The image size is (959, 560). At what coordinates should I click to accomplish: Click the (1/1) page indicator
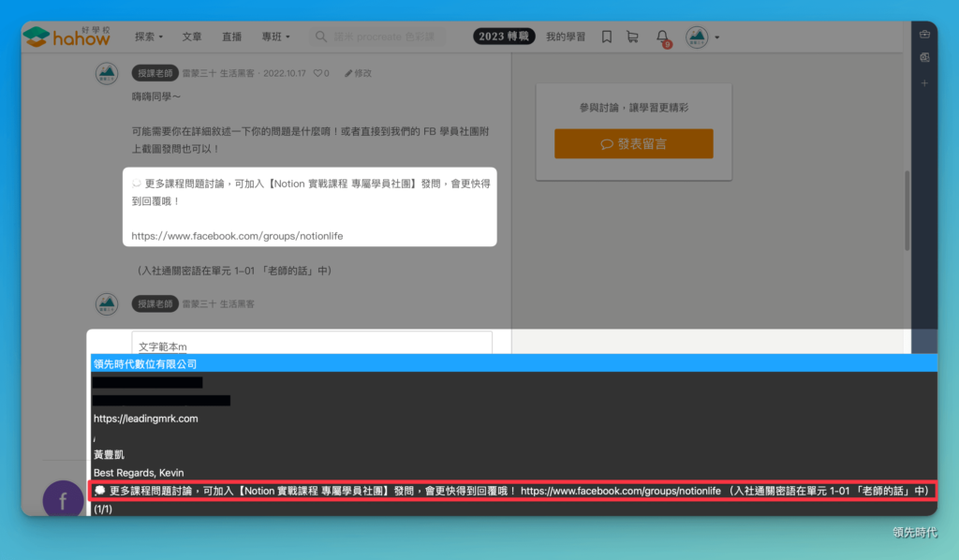(103, 509)
